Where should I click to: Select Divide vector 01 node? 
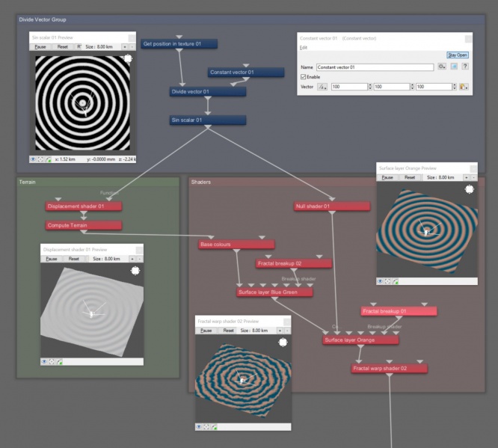pyautogui.click(x=208, y=91)
